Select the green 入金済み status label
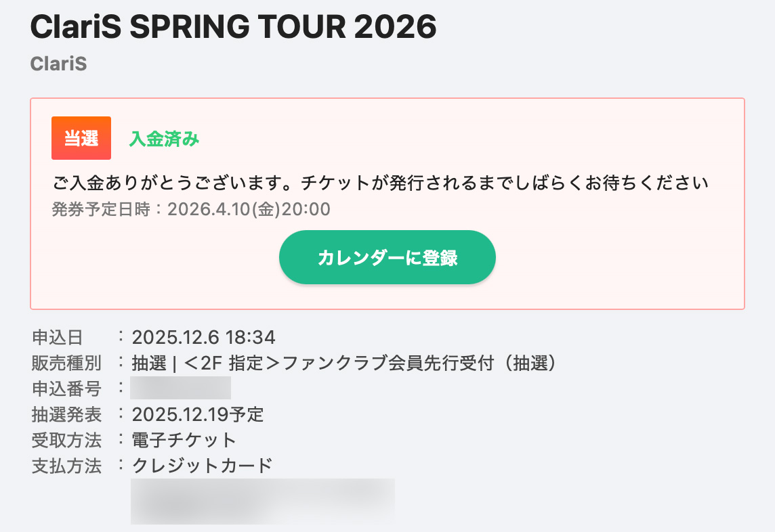775x532 pixels. pyautogui.click(x=164, y=139)
